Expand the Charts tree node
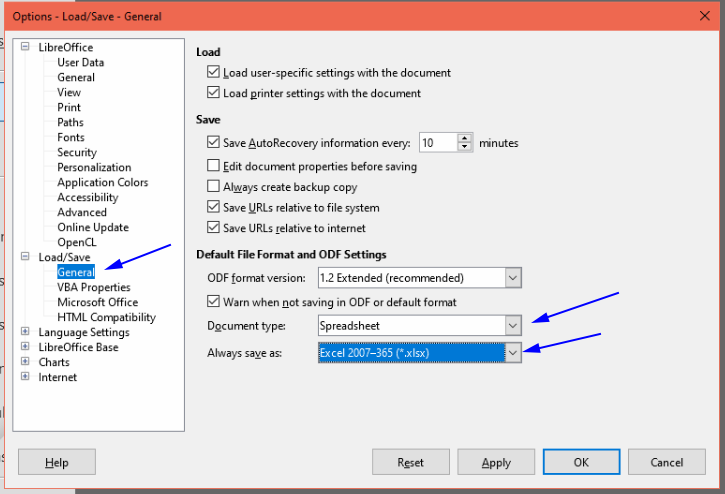Viewport: 725px width, 494px height. [25, 361]
